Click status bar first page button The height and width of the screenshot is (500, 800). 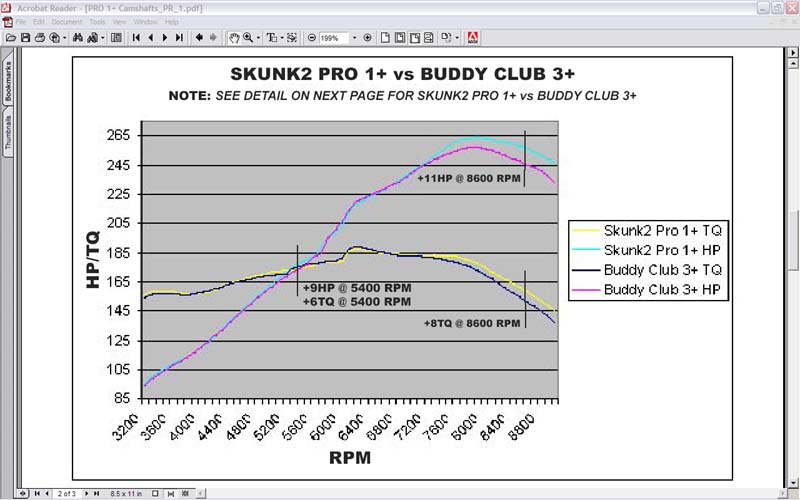[37, 493]
